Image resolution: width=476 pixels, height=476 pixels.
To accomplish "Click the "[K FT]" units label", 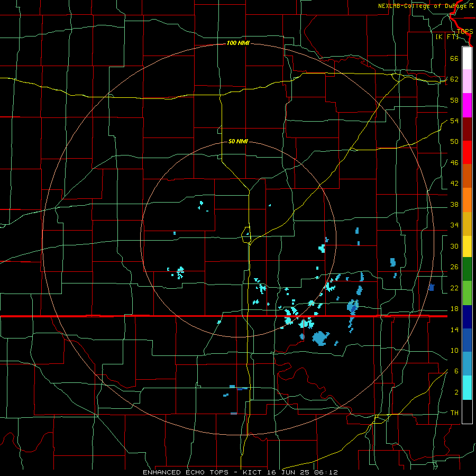I will [447, 37].
